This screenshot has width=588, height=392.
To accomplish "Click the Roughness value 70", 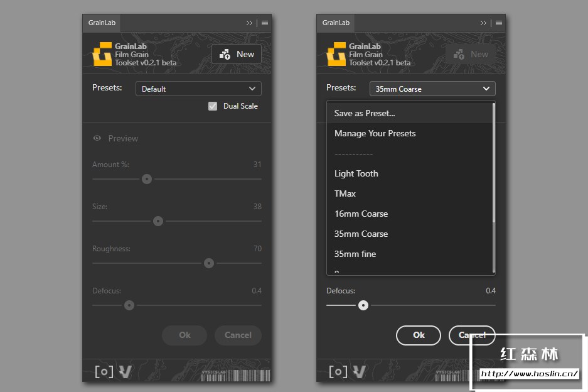I will click(x=257, y=249).
